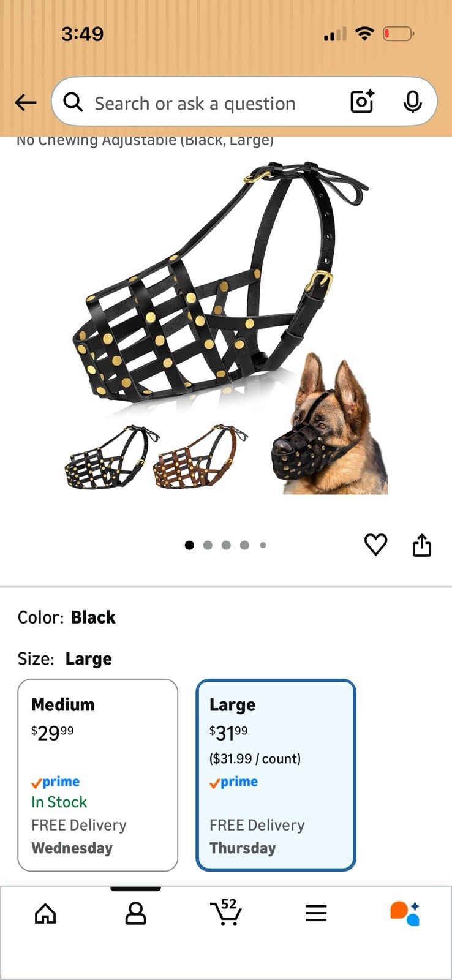
Task: Select the Large size option
Action: coord(276,775)
